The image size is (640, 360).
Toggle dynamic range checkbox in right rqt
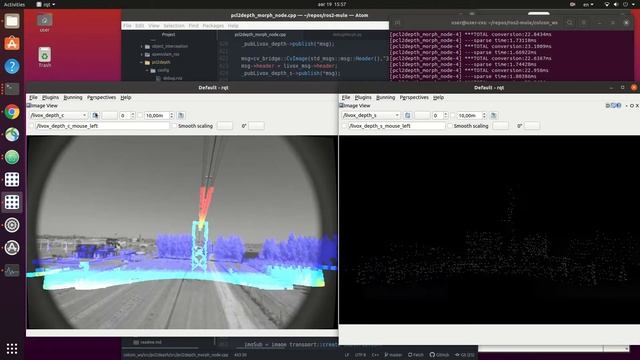(x=453, y=116)
